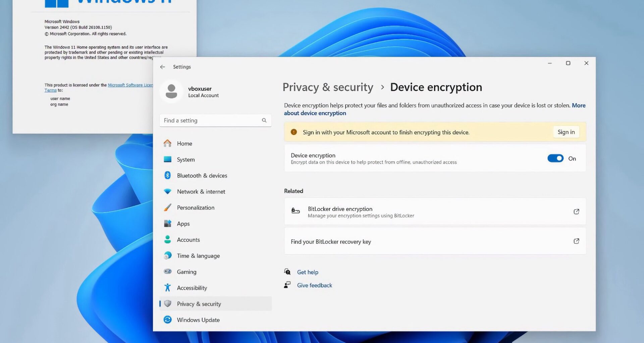
Task: Open Accessibility settings via its icon
Action: (167, 287)
